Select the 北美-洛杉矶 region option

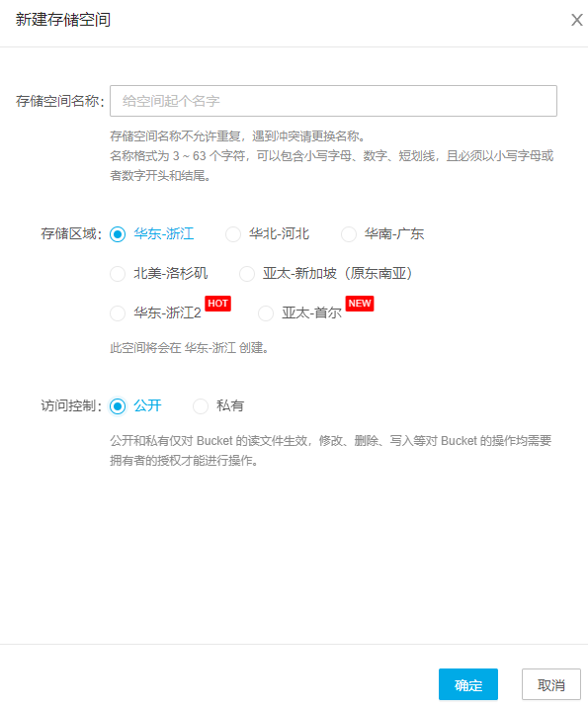click(x=118, y=274)
